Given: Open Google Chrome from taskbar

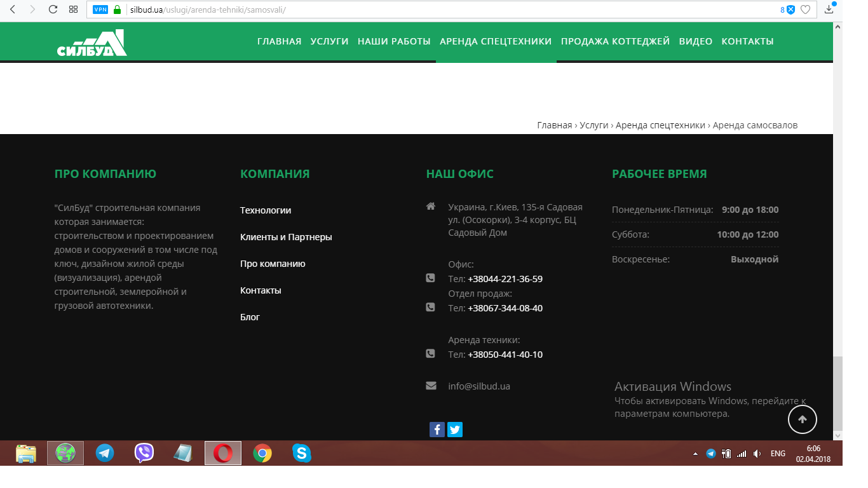Looking at the screenshot, I should [262, 453].
